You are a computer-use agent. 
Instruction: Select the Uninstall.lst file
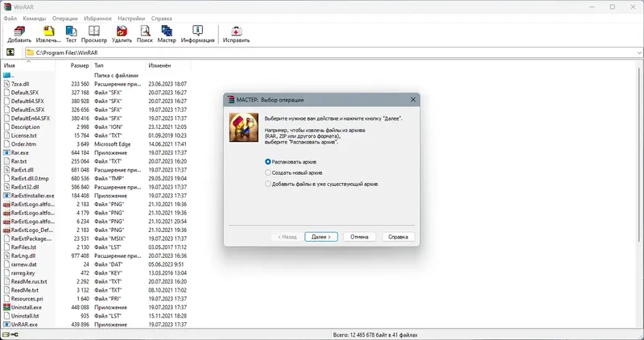pyautogui.click(x=25, y=316)
